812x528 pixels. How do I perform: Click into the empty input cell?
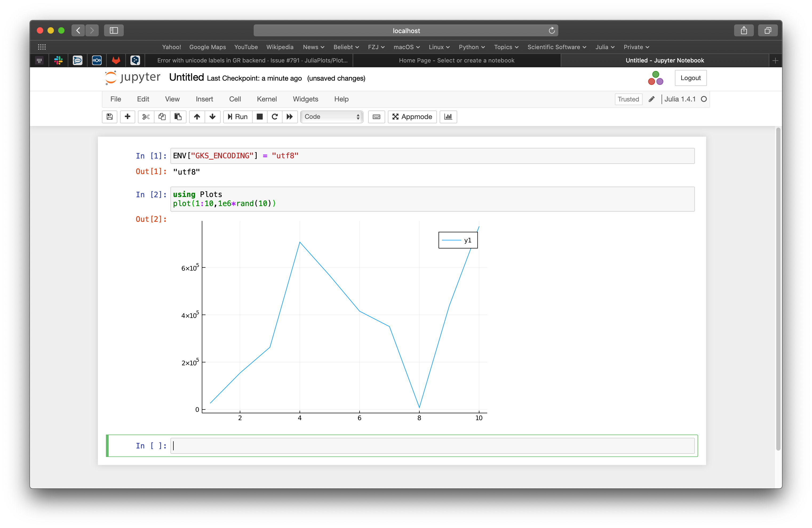(x=432, y=446)
